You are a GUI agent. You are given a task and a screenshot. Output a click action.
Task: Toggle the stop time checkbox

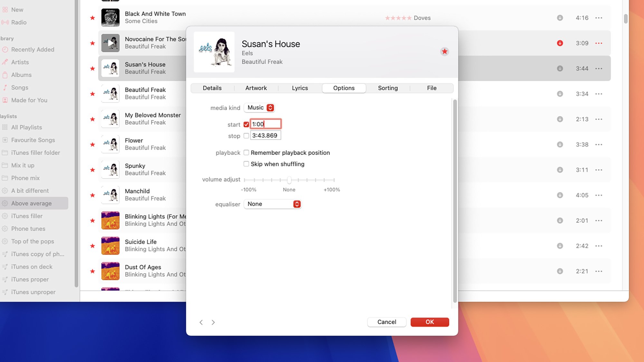[246, 135]
